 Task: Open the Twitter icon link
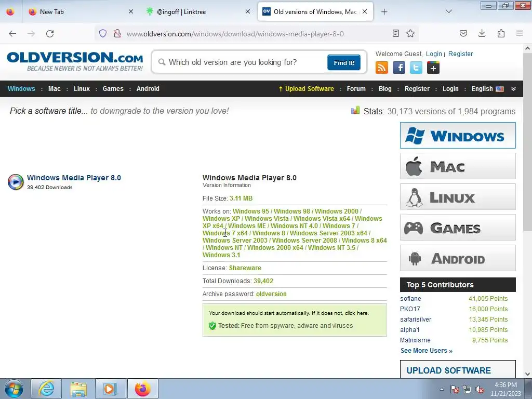(416, 68)
